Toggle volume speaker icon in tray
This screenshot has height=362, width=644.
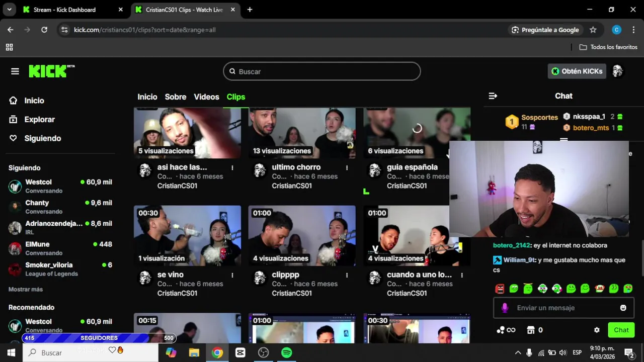point(562,352)
